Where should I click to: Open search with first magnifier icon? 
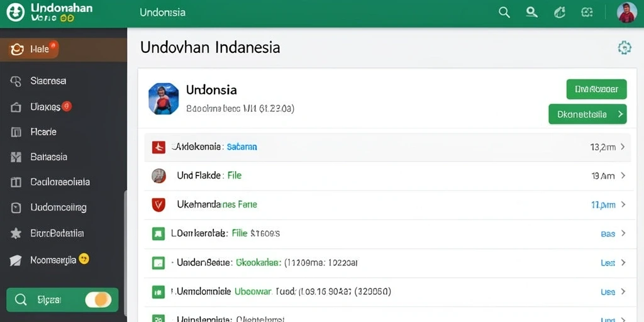point(504,13)
